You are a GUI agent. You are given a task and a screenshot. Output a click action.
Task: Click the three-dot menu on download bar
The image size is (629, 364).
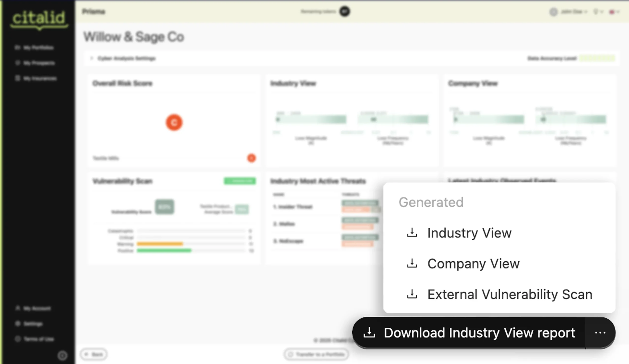pyautogui.click(x=600, y=333)
